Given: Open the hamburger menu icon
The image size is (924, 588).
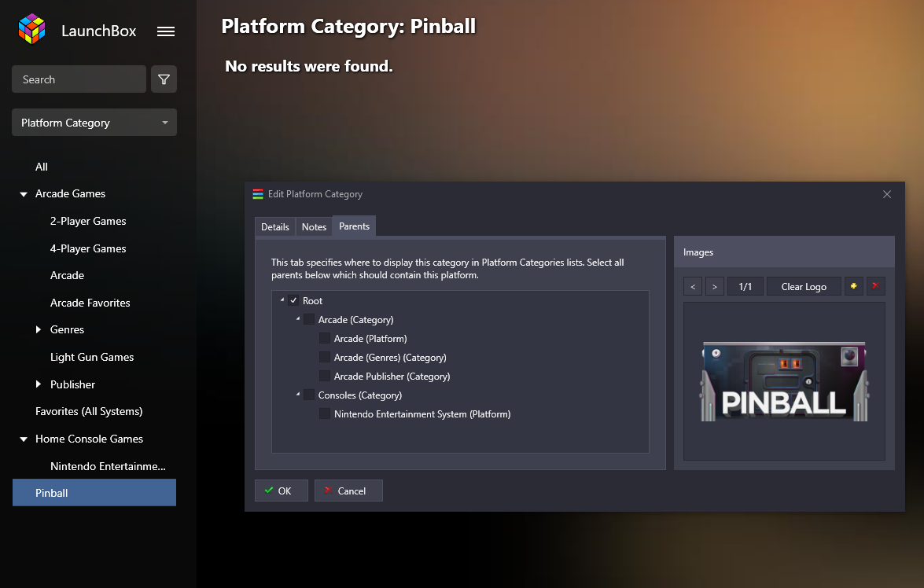Looking at the screenshot, I should (x=166, y=31).
